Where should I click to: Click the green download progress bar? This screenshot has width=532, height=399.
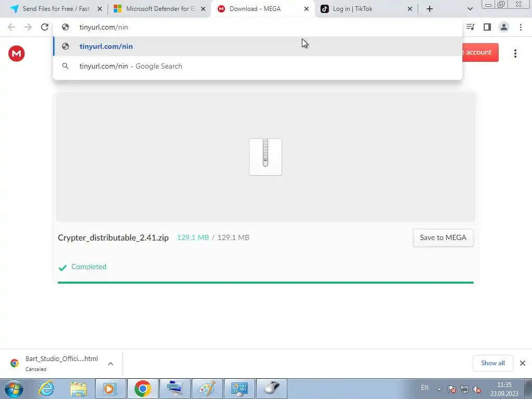click(265, 282)
